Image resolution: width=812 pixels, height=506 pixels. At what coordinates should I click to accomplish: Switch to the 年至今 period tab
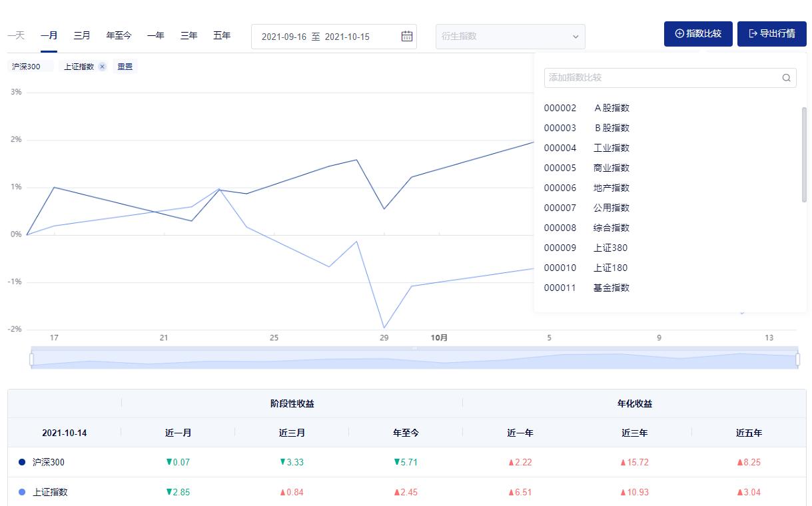pyautogui.click(x=118, y=35)
